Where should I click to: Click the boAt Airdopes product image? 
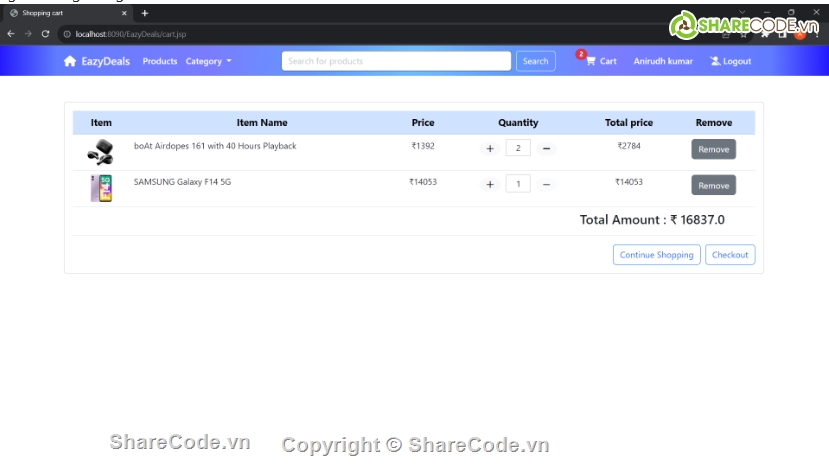coord(101,152)
